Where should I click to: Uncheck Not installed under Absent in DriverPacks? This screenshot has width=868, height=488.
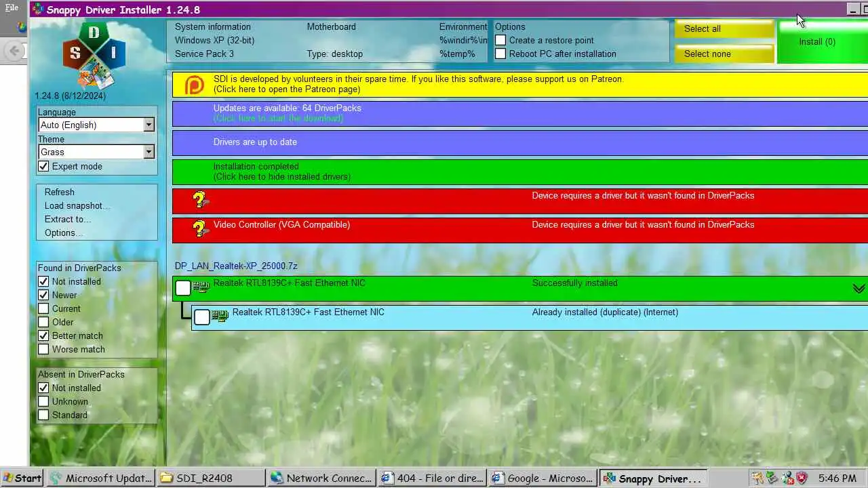[x=43, y=388]
